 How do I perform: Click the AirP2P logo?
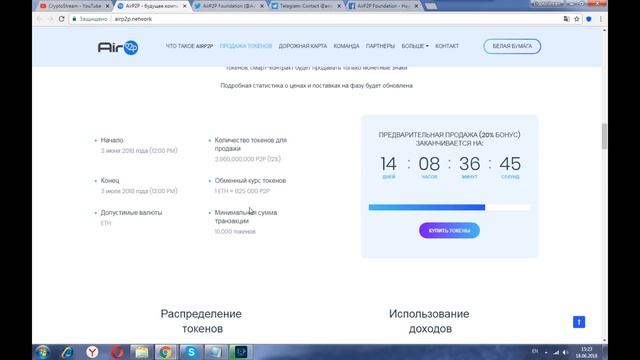(118, 47)
